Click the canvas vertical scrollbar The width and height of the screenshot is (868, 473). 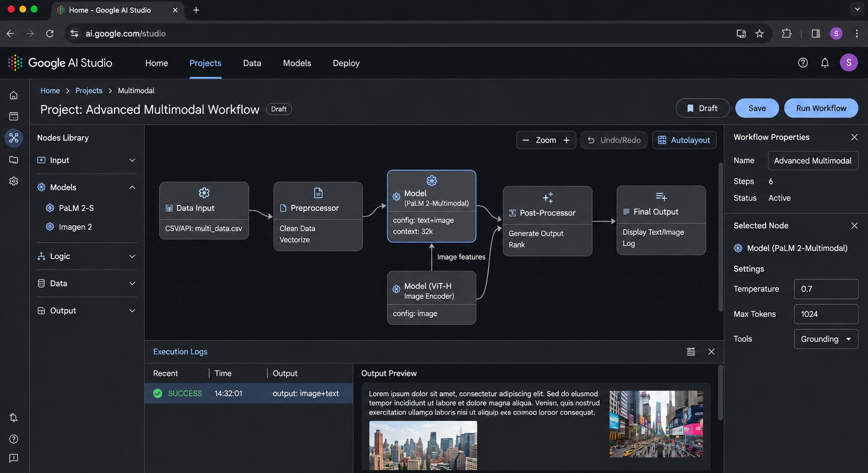[721, 237]
